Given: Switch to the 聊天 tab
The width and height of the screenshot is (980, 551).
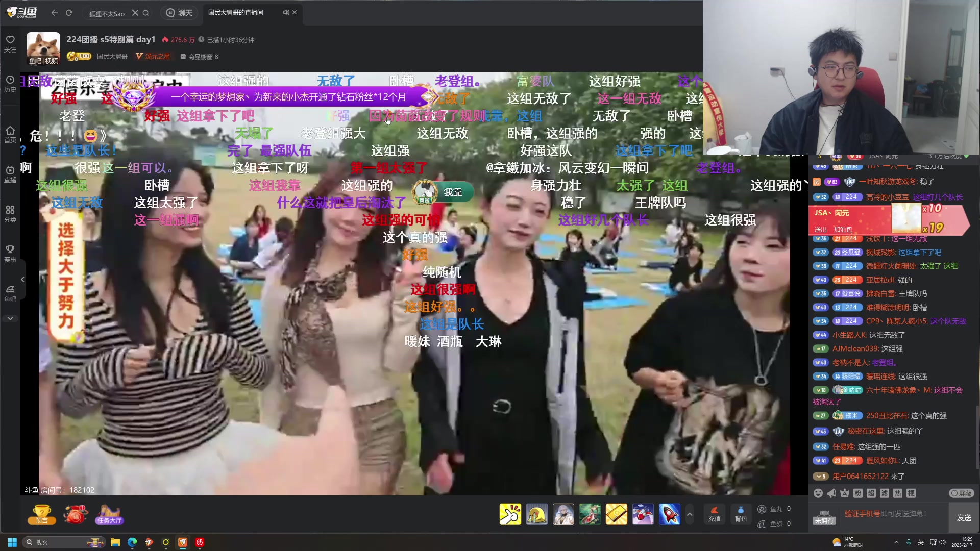Looking at the screenshot, I should [x=179, y=13].
